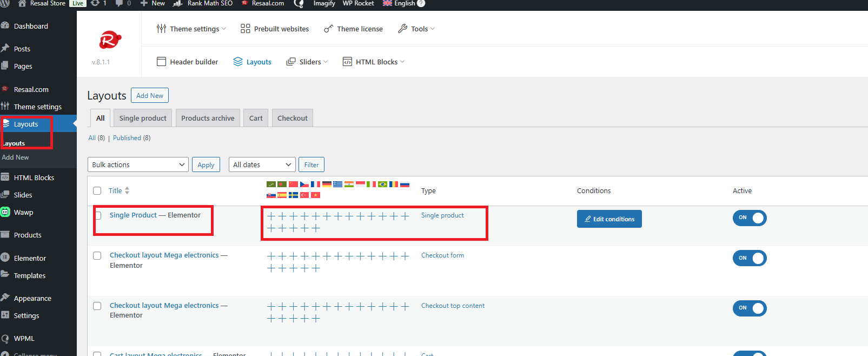Open the Single Product — Elementor layout title
Screen dimensions: 868x356
[x=155, y=215]
